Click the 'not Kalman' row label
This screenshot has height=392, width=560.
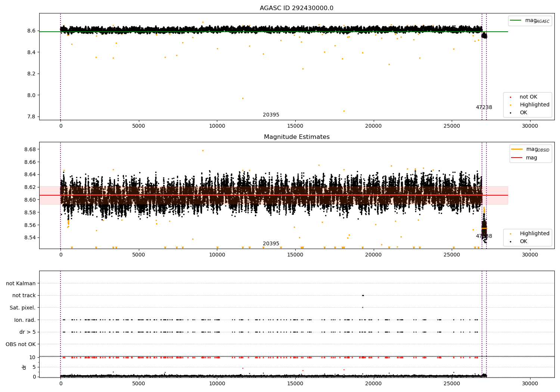coord(21,283)
